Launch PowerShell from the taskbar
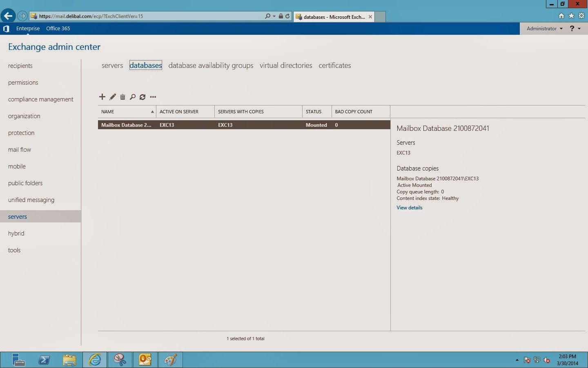The height and width of the screenshot is (368, 588). 44,360
